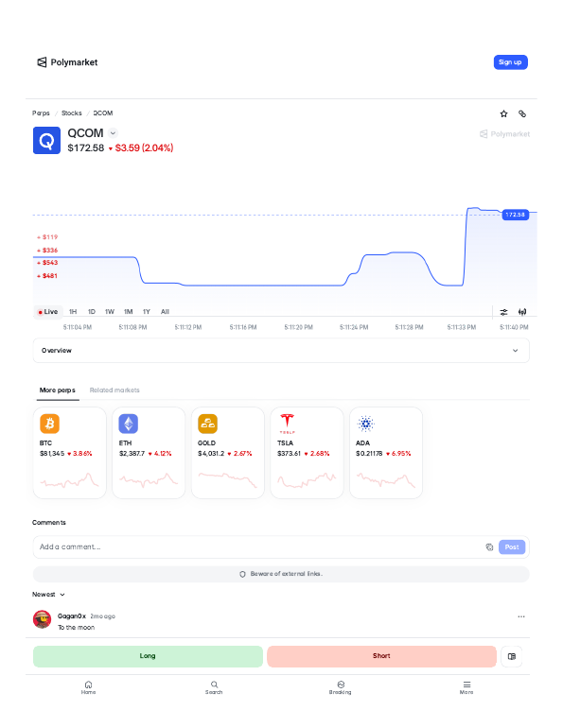This screenshot has width=563, height=728.
Task: Click Gagan0x's profile avatar
Action: tap(42, 619)
